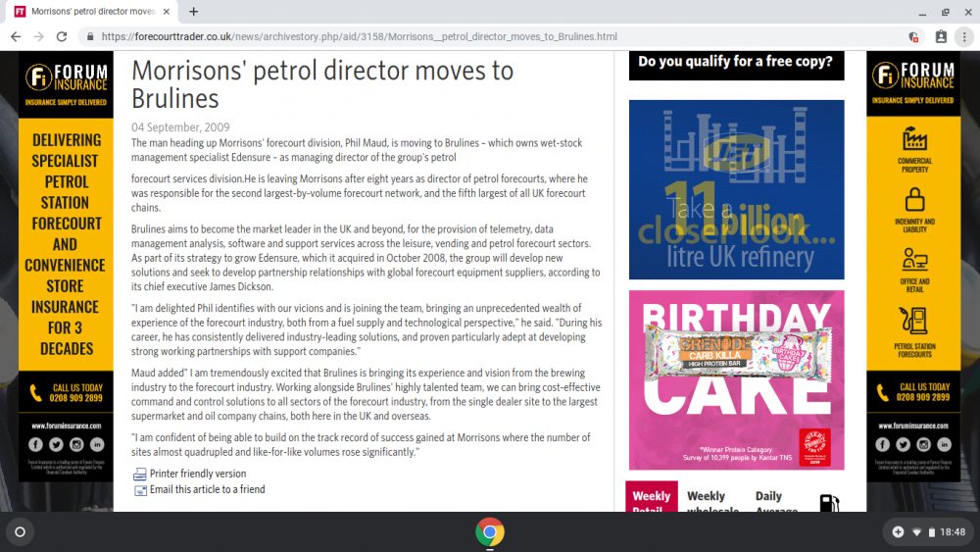Click the Twitter icon in right banner
The height and width of the screenshot is (552, 980).
click(x=904, y=444)
